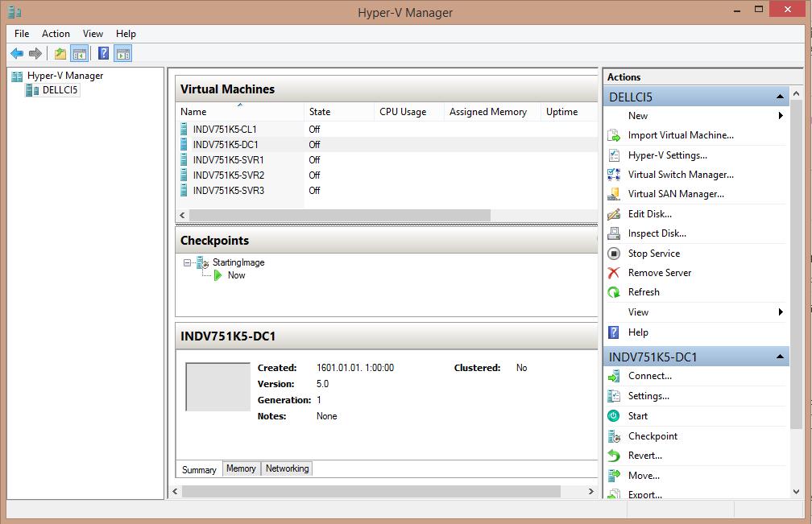
Task: Click the Back arrow toolbar icon
Action: click(x=17, y=53)
